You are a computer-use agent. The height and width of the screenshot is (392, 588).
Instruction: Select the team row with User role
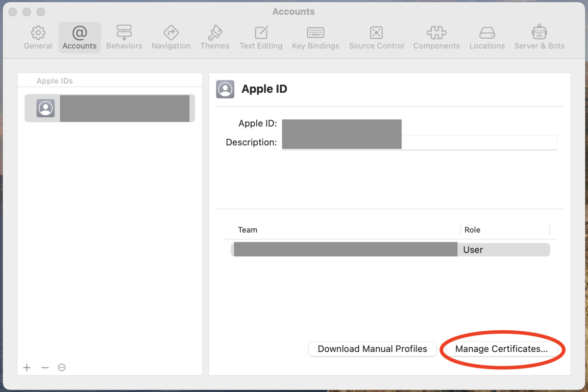coord(390,249)
